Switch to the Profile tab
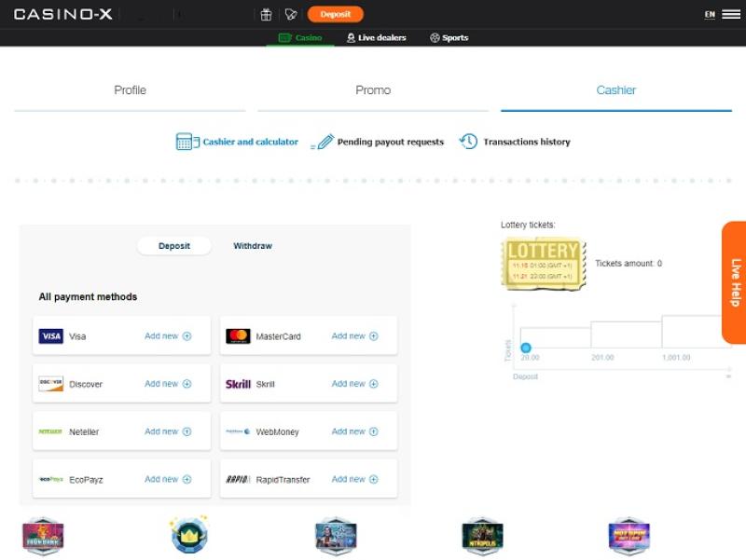 tap(130, 90)
